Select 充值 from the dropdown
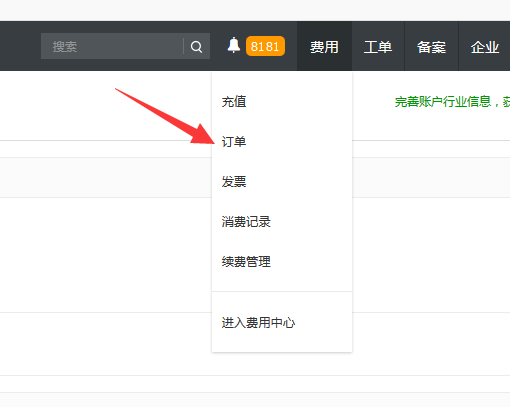The width and height of the screenshot is (510, 407). (234, 102)
